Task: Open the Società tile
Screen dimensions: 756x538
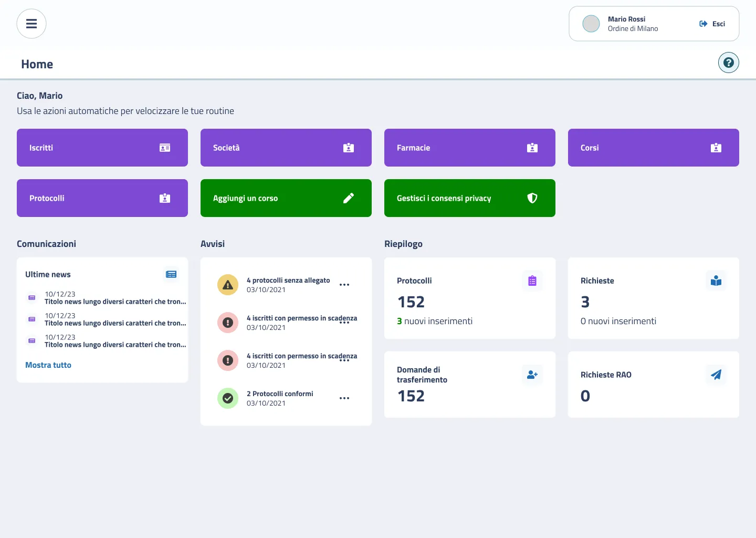Action: [286, 148]
